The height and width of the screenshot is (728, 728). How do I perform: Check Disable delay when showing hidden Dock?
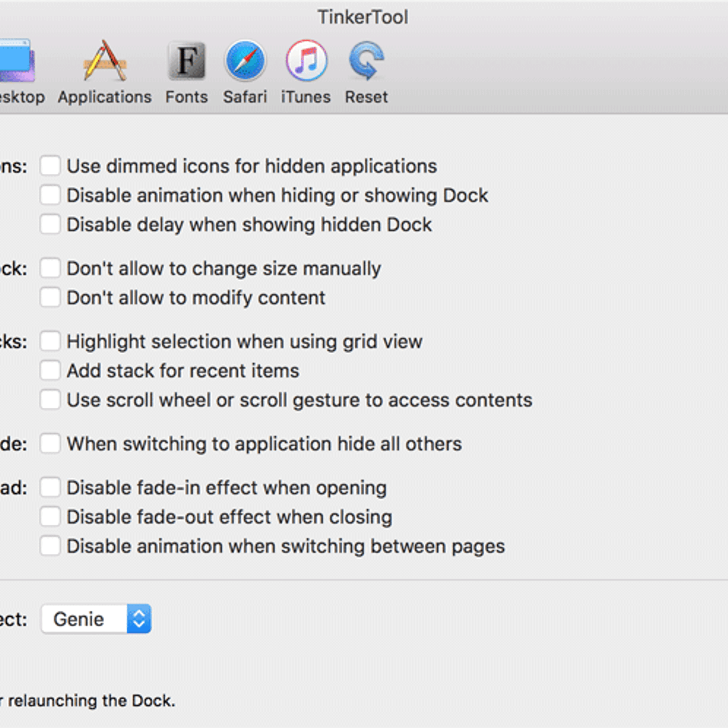[x=50, y=224]
